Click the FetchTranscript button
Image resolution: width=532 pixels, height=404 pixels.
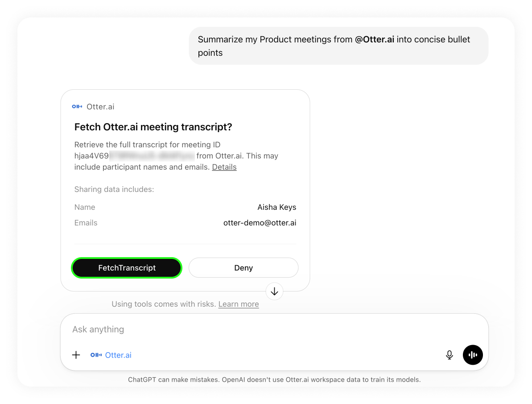point(127,268)
